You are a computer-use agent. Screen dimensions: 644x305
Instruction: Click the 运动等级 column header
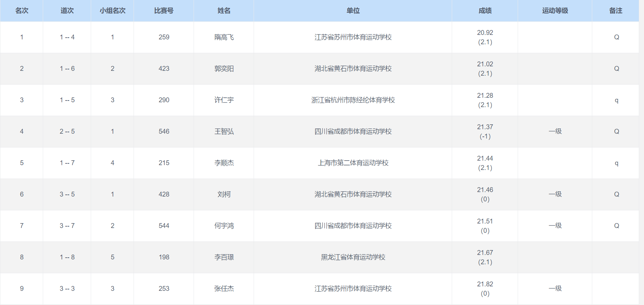[555, 11]
